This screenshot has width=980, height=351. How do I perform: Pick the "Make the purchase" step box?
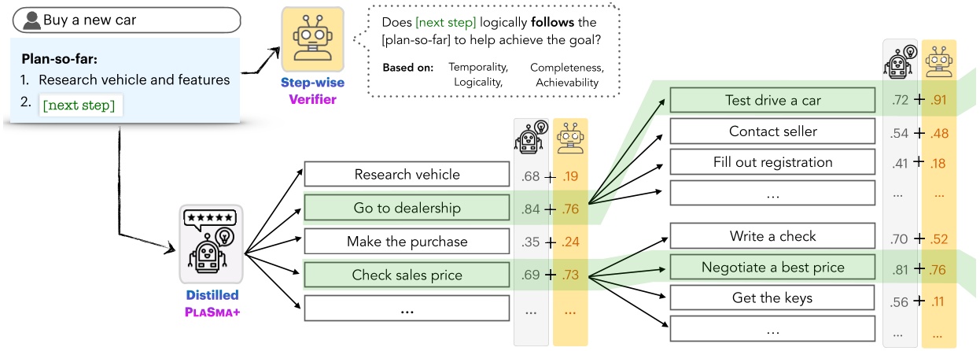click(x=407, y=242)
